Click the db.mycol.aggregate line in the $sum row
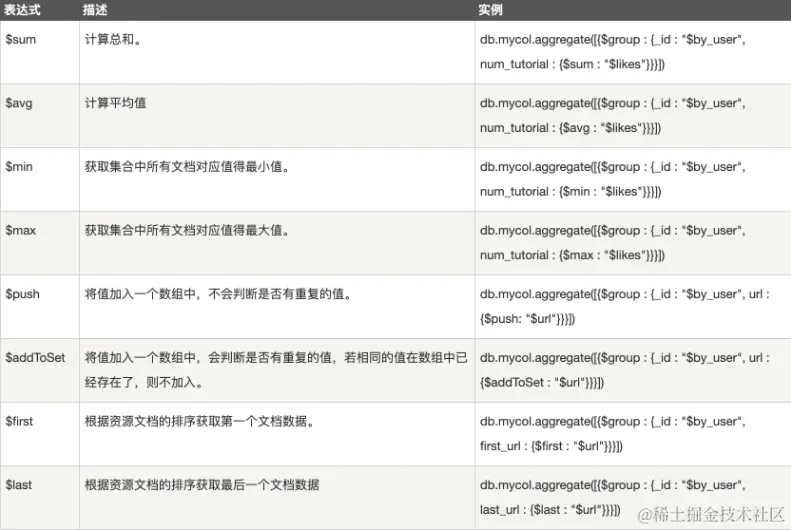 click(x=613, y=39)
